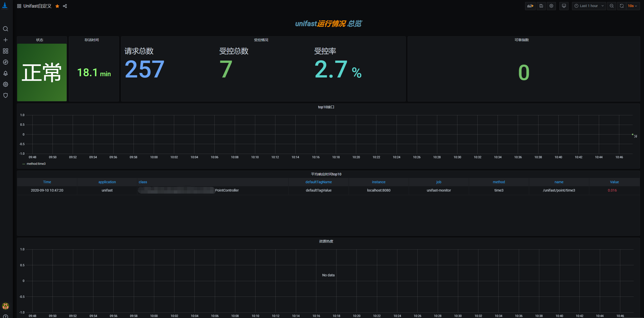Click the Create plus icon
The height and width of the screenshot is (318, 644).
point(6,40)
